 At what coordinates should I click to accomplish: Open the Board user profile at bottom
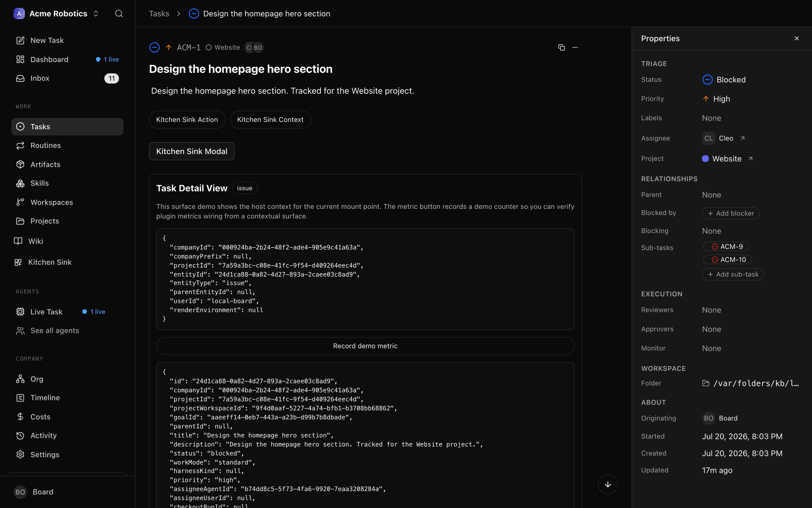pos(67,492)
